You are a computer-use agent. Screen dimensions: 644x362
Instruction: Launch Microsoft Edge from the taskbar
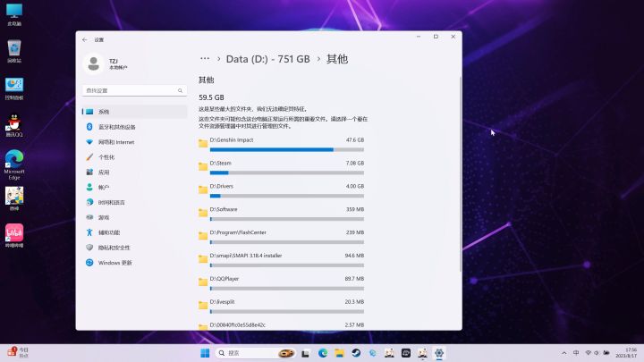point(322,353)
